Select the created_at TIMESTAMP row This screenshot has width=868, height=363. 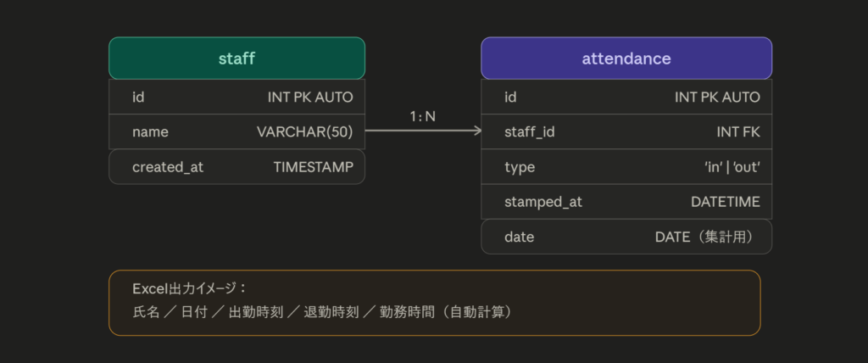pos(237,167)
